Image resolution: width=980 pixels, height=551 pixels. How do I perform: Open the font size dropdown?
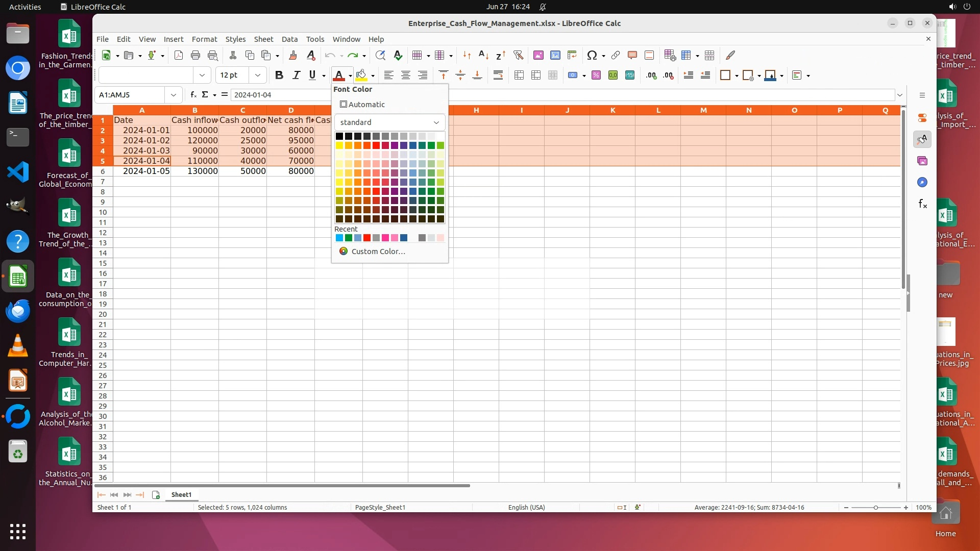point(258,75)
